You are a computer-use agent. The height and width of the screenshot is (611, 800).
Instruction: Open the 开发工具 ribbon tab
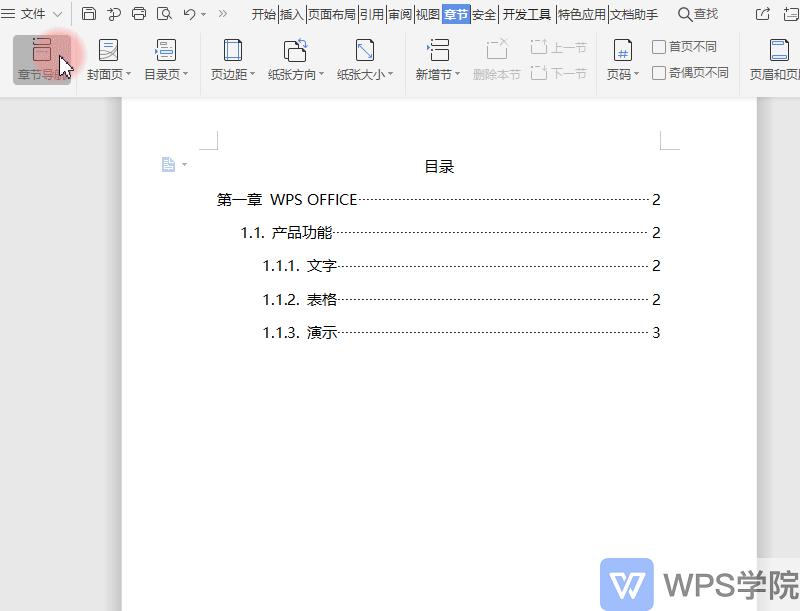(x=524, y=14)
